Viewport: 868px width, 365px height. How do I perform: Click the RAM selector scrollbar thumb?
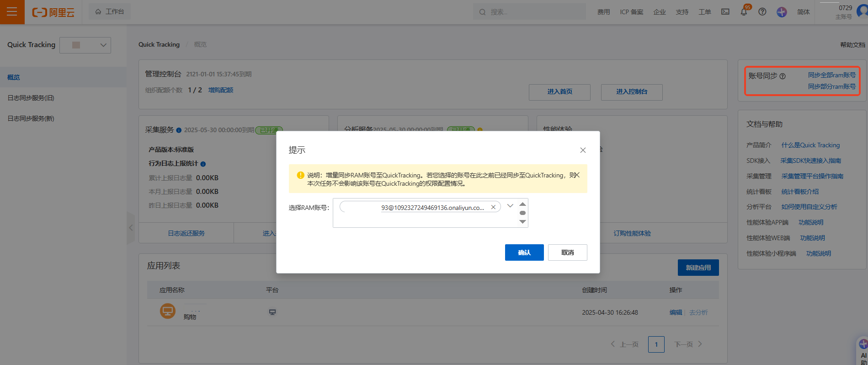point(522,213)
